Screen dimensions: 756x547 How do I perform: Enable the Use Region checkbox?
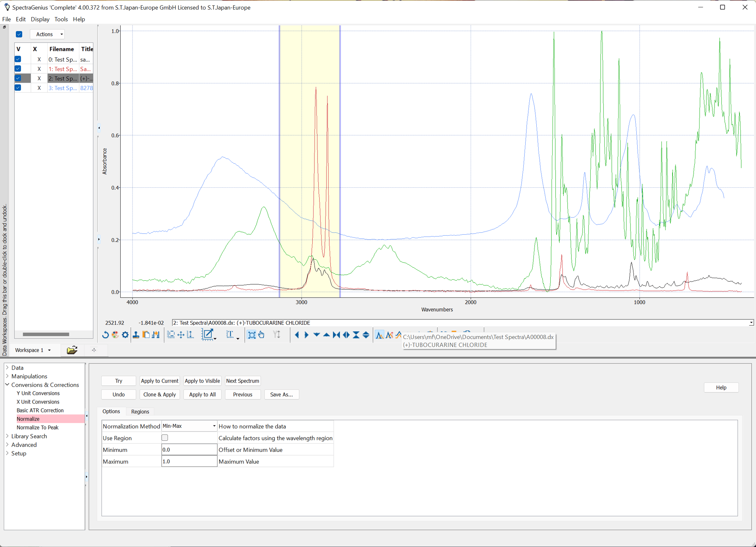pos(165,437)
